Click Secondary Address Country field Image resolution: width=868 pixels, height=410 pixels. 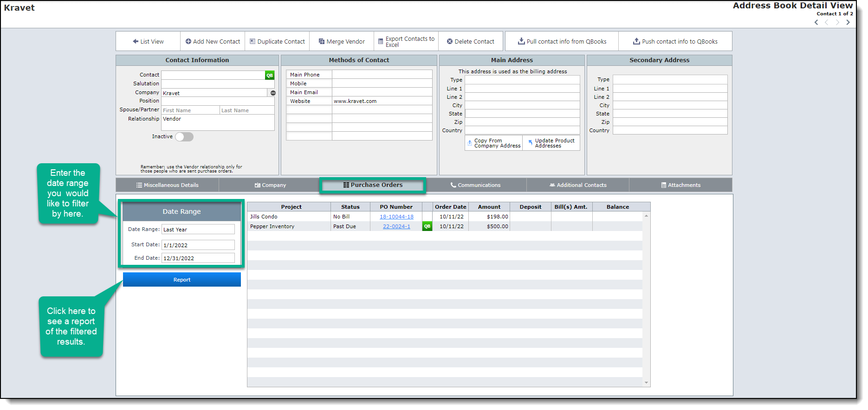(x=670, y=130)
